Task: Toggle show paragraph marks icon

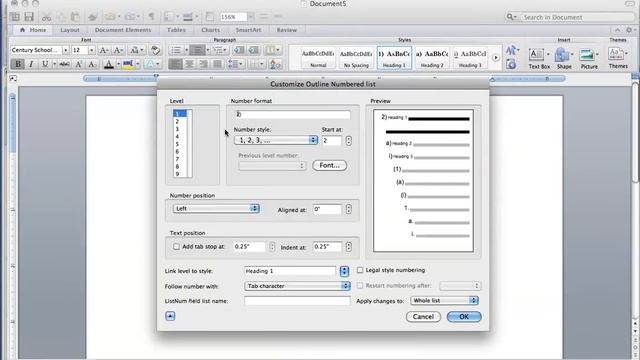Action: pos(151,17)
